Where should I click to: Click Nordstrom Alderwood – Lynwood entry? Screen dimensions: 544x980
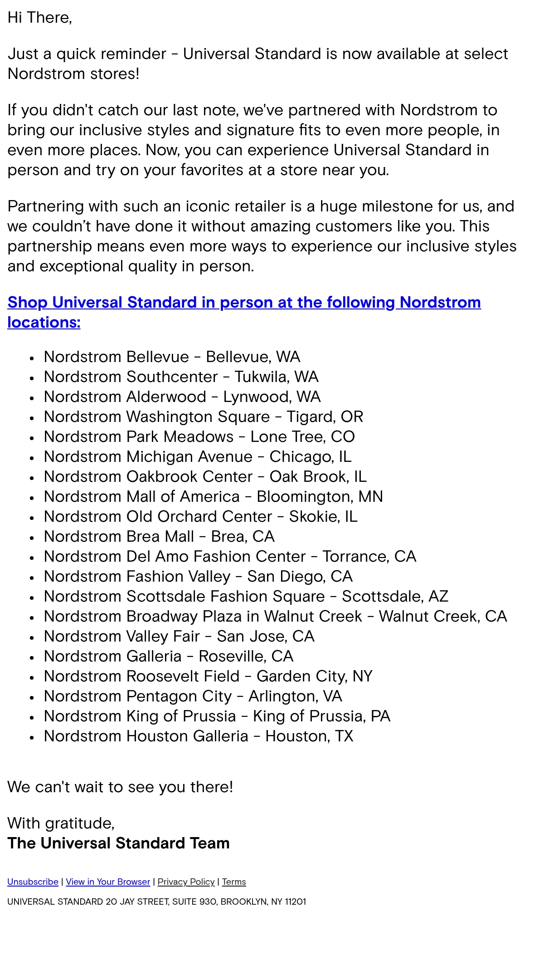click(x=182, y=397)
